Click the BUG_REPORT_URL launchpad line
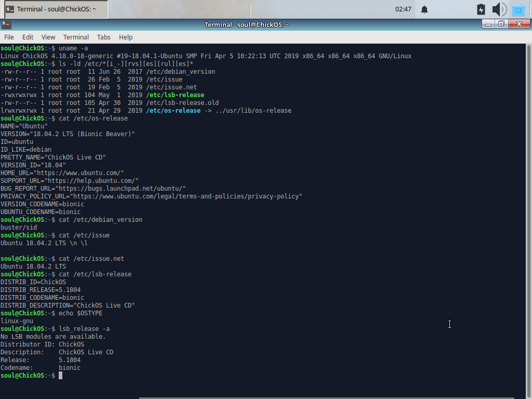The height and width of the screenshot is (399, 532). [x=94, y=189]
